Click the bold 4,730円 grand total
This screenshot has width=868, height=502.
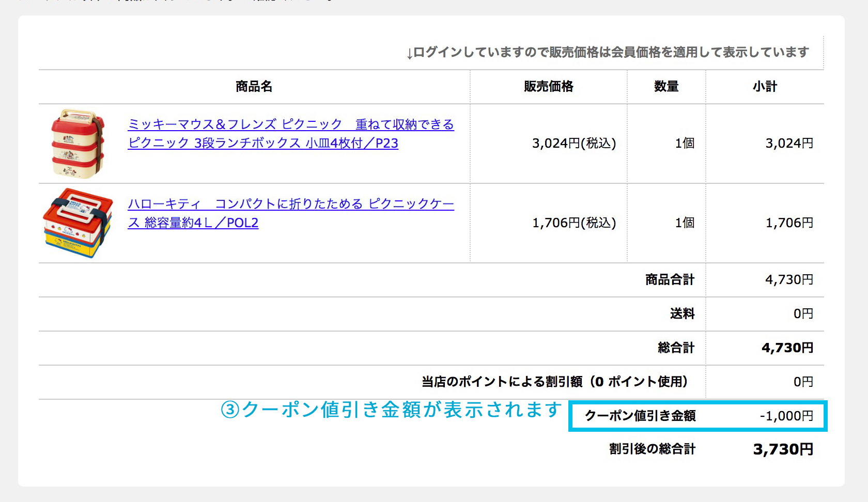(787, 348)
